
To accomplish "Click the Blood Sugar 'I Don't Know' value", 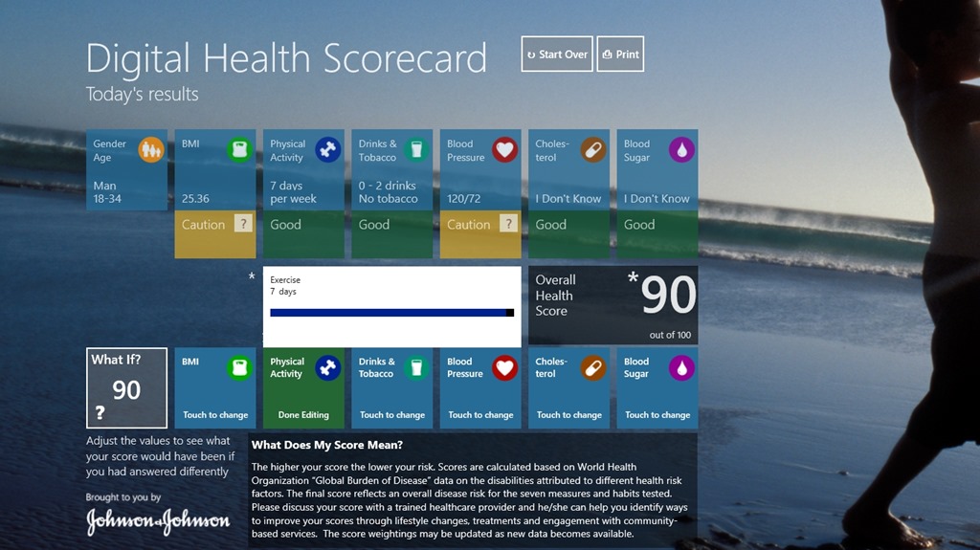I will click(657, 199).
